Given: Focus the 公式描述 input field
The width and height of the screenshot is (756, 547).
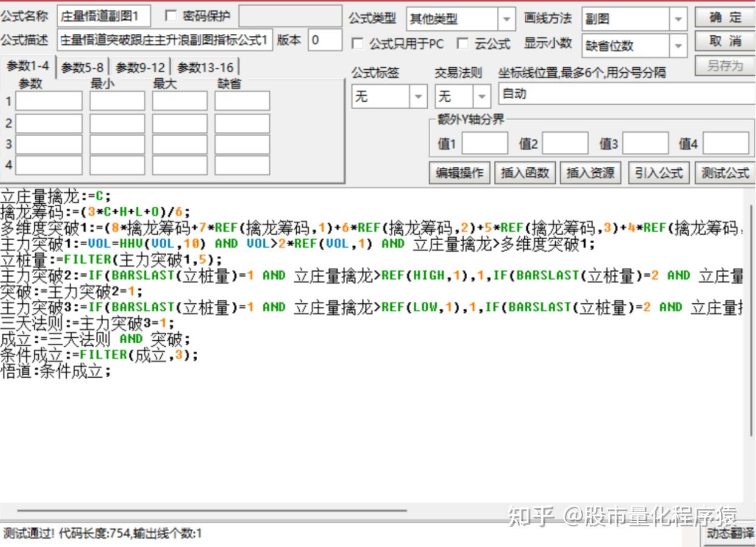Looking at the screenshot, I should point(165,41).
